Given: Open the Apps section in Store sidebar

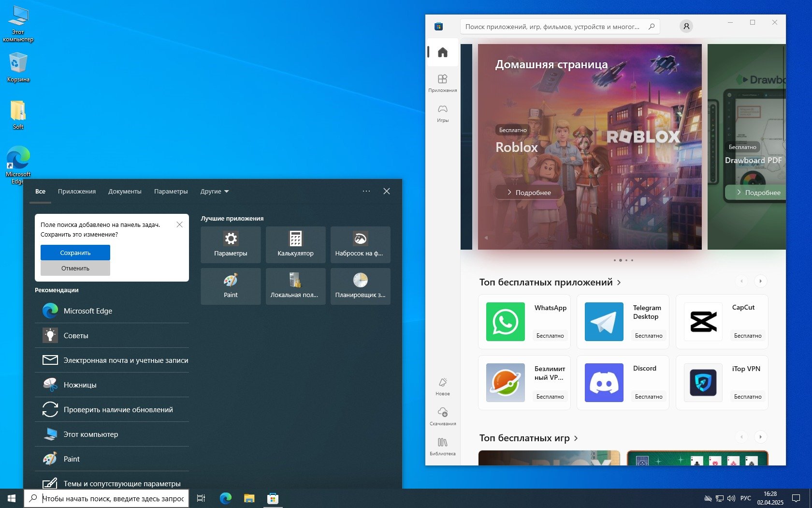Looking at the screenshot, I should (x=442, y=82).
